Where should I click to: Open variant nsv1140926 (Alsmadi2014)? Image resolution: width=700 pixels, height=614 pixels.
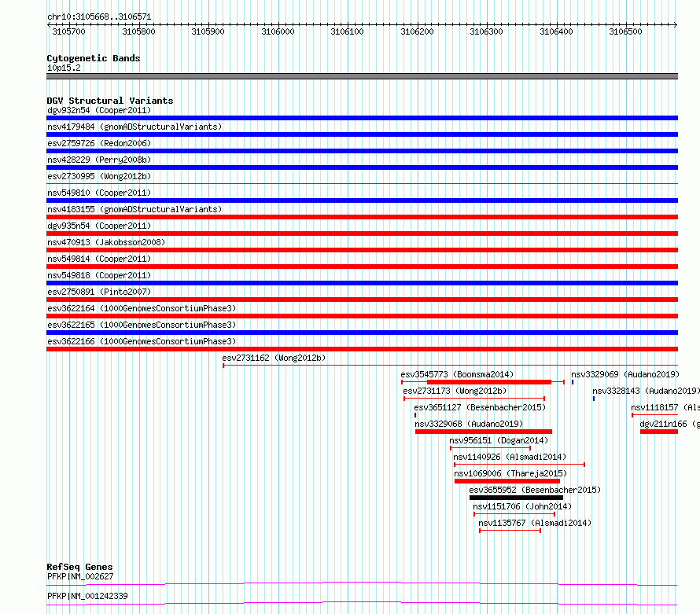tap(510, 457)
